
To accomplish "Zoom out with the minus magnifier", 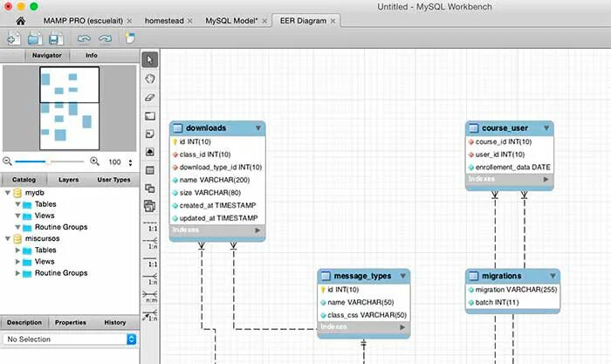I will 7,161.
